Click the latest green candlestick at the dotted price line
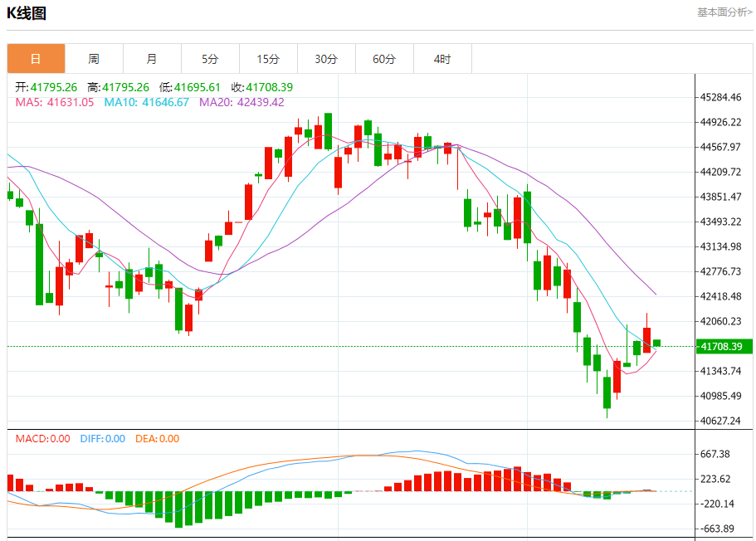756x541 pixels. pos(656,343)
